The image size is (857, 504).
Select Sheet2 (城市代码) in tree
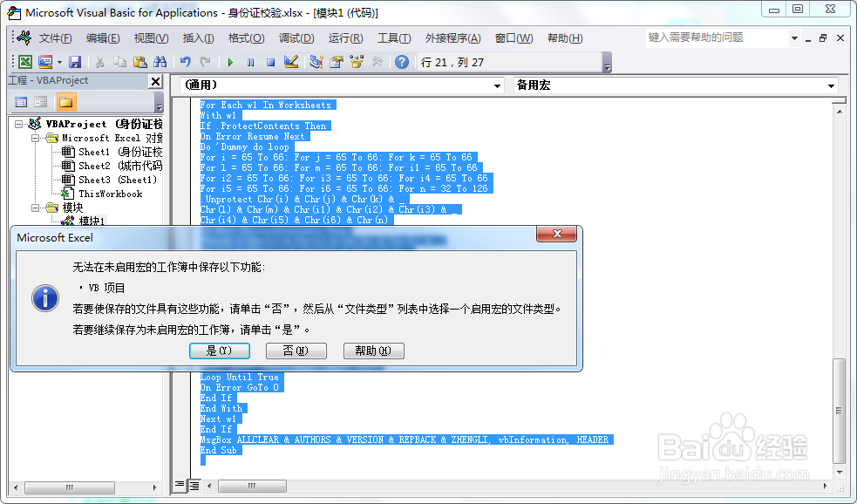[112, 166]
